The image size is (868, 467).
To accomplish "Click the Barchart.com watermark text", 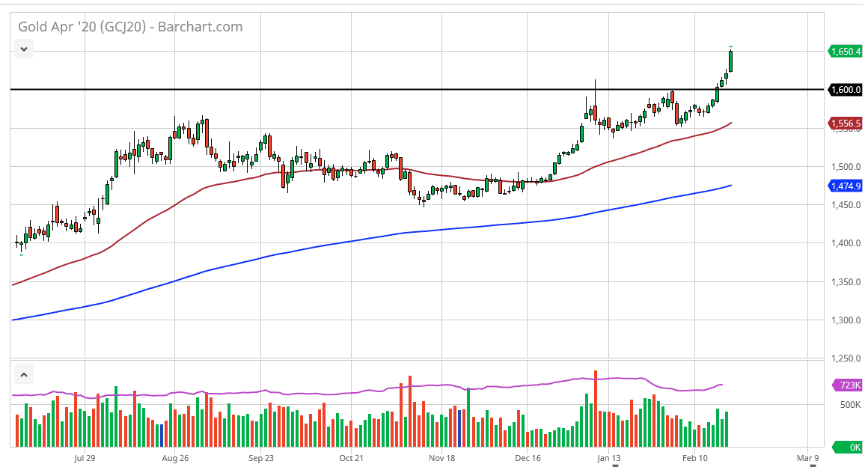I will 198,26.
